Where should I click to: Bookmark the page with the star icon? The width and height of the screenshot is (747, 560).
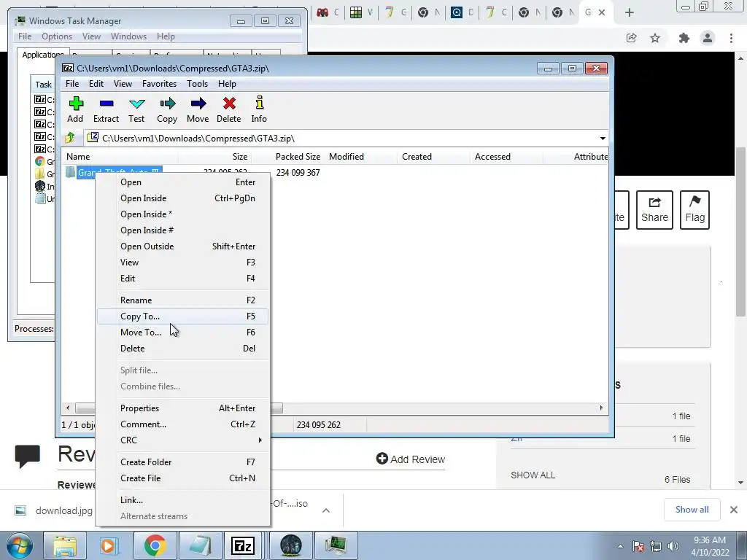click(x=655, y=38)
